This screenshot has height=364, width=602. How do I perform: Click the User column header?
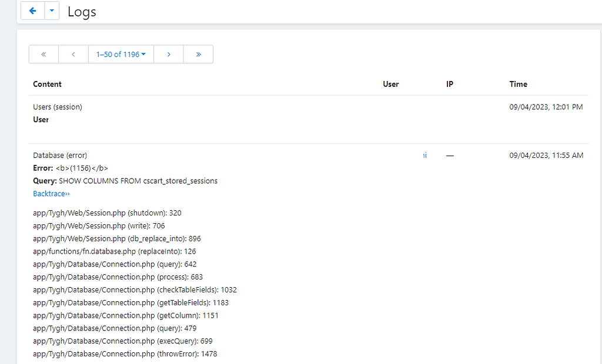click(391, 84)
